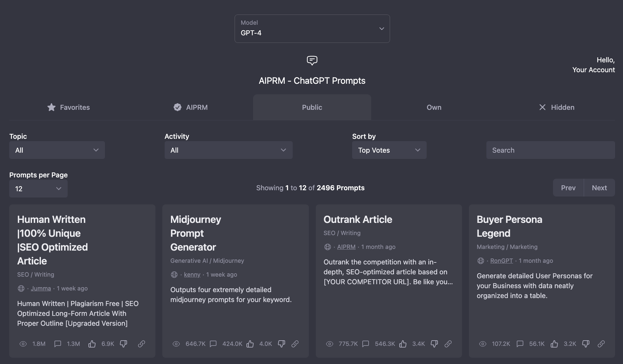Click views eye icon on Outrank Article card
Screen dimensions: 623x364
[x=330, y=344]
